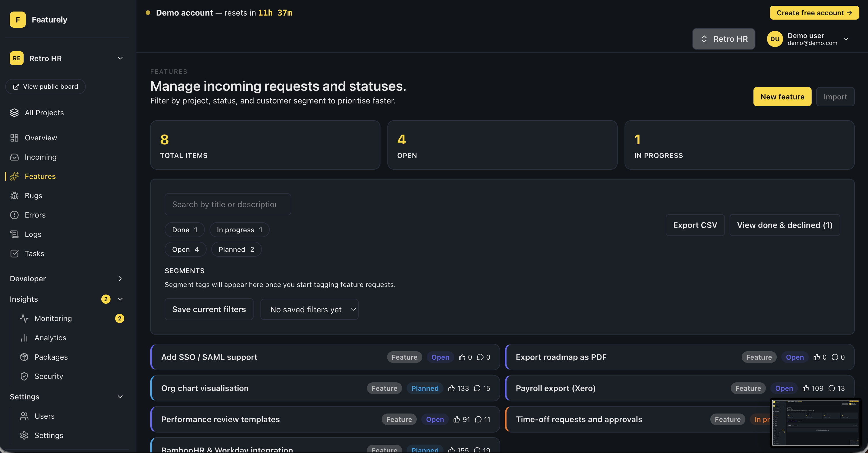Open the Errors section icon

(x=14, y=215)
